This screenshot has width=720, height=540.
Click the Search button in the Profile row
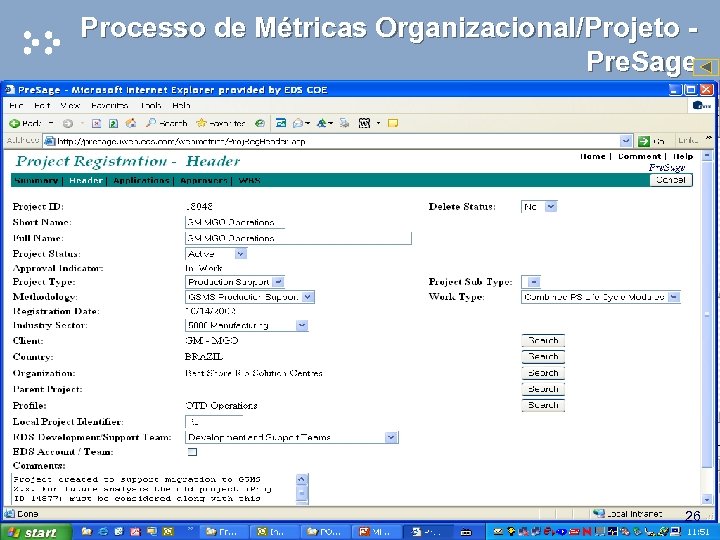click(543, 405)
